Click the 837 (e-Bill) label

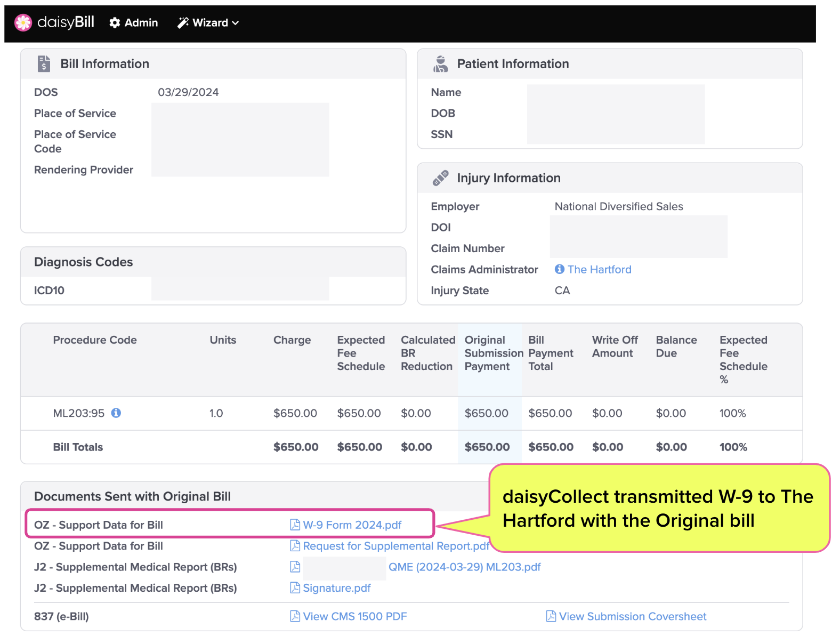(61, 616)
